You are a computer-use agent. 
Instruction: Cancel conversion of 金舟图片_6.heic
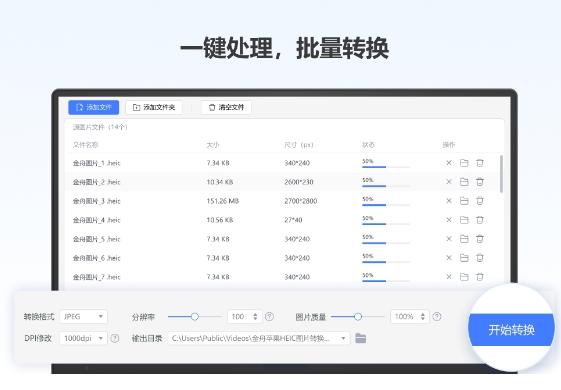[x=449, y=258]
